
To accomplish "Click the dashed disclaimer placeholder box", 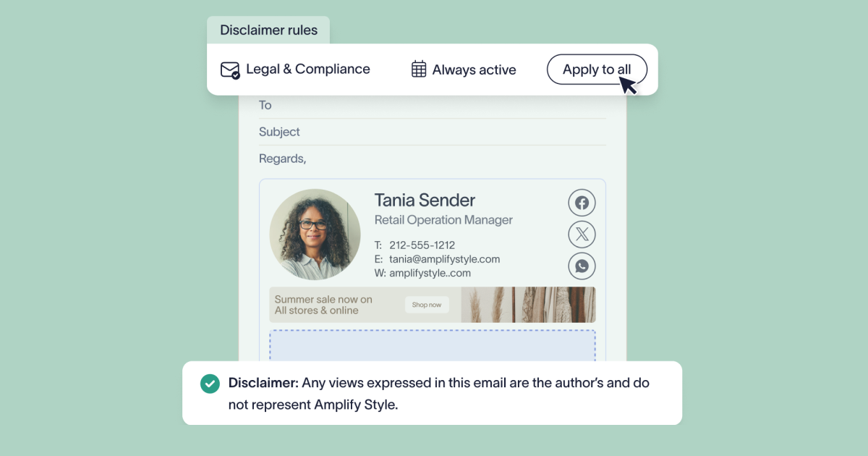I will tap(433, 346).
